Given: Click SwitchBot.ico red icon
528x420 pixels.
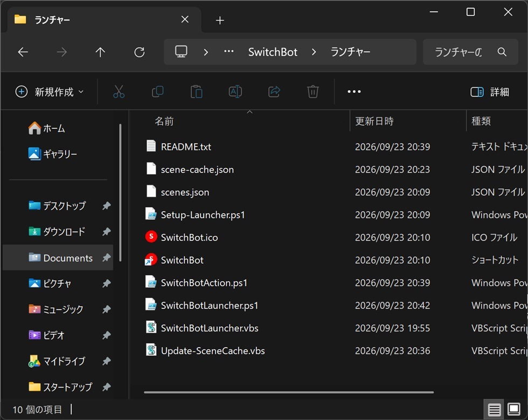Looking at the screenshot, I should [151, 237].
